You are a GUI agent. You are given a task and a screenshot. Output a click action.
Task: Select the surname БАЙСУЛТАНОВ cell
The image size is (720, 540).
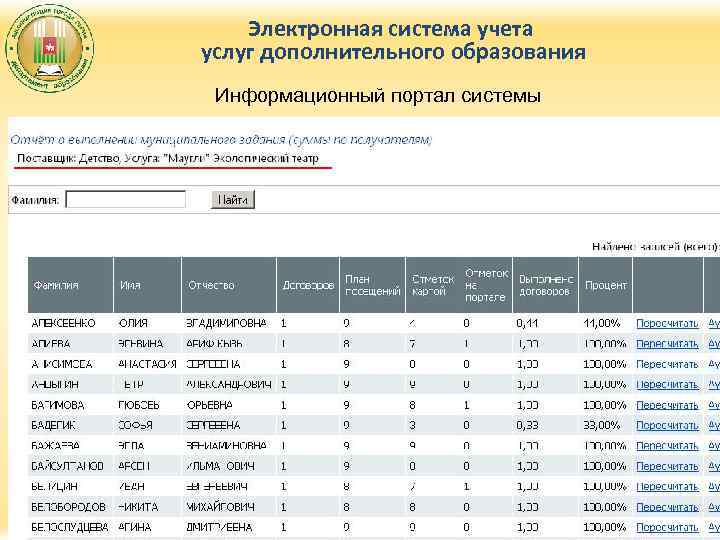tap(68, 466)
